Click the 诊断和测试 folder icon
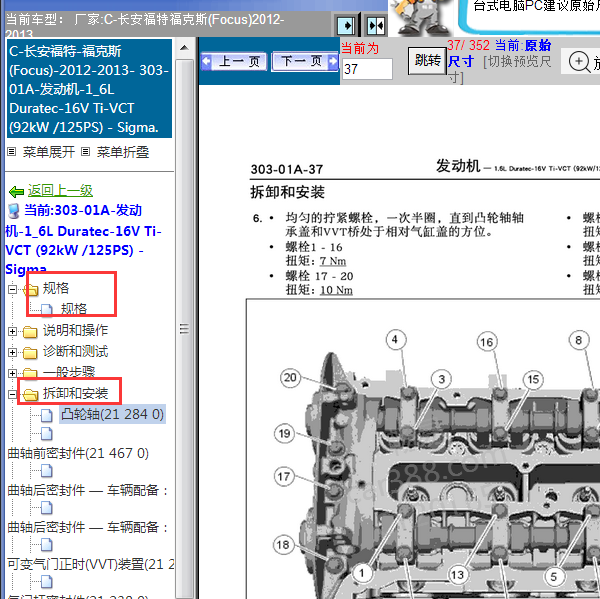 pos(30,352)
